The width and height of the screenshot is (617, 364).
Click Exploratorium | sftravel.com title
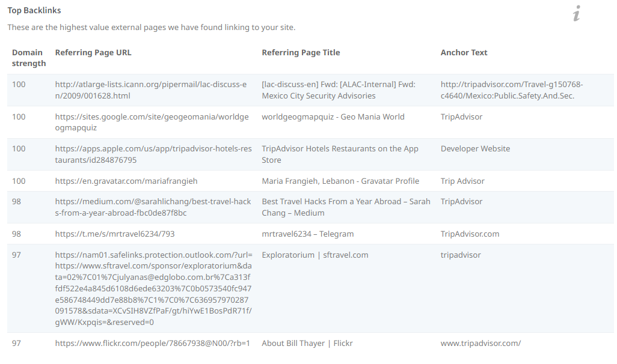coord(315,255)
